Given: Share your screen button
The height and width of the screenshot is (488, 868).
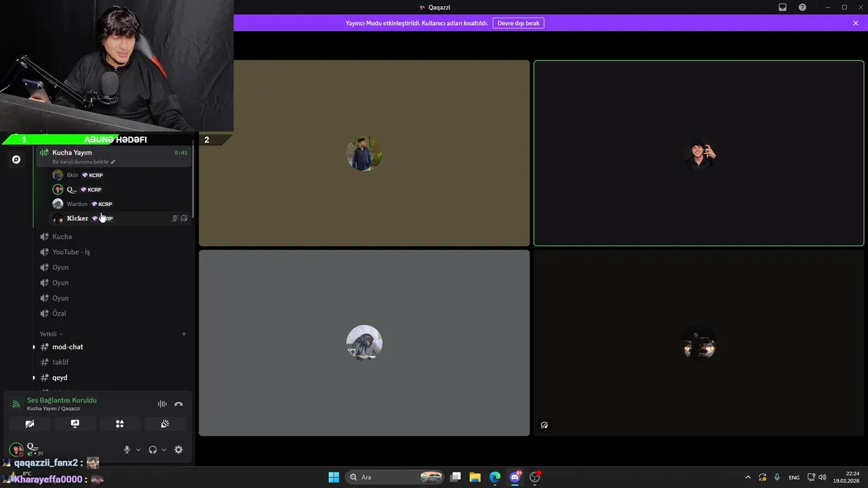Looking at the screenshot, I should [75, 424].
